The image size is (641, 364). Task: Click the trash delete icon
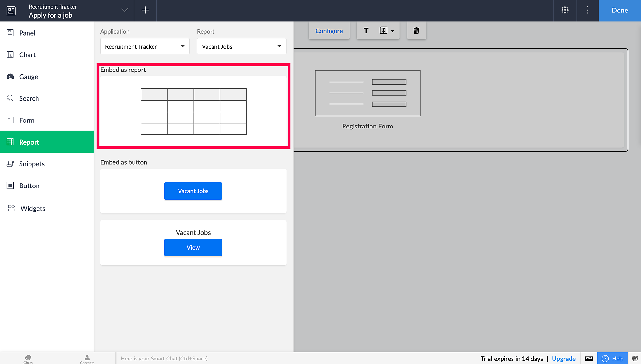[416, 31]
